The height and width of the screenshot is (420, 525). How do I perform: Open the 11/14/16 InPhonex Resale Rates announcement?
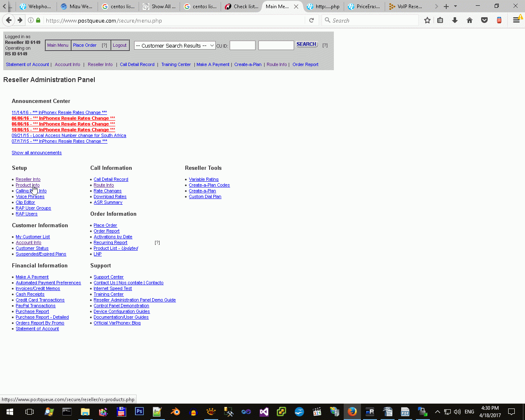pos(59,112)
